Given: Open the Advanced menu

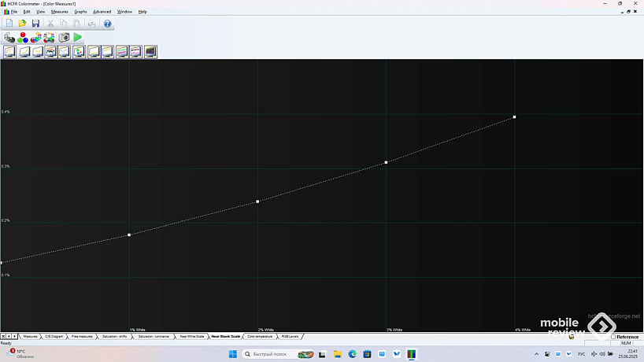Looking at the screenshot, I should [102, 12].
